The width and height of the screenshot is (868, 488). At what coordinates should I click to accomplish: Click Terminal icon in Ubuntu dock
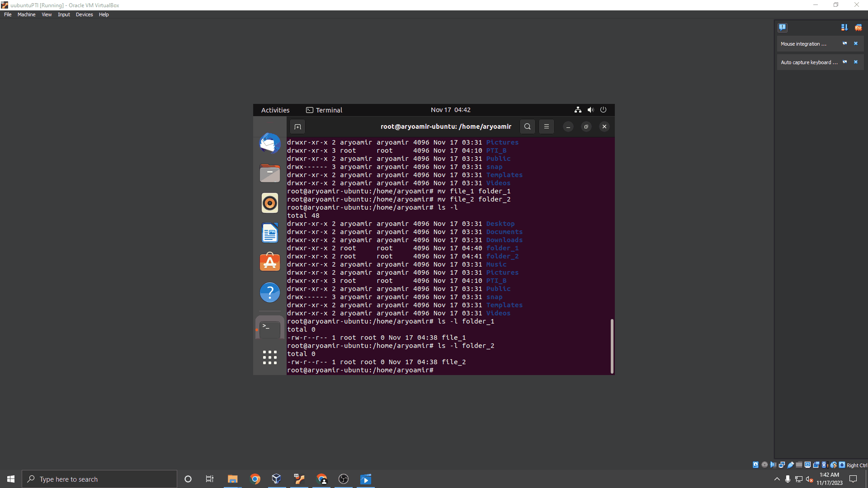coord(270,329)
